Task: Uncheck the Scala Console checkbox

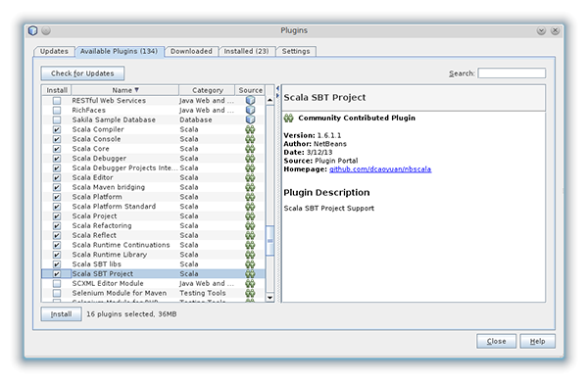Action: point(57,139)
